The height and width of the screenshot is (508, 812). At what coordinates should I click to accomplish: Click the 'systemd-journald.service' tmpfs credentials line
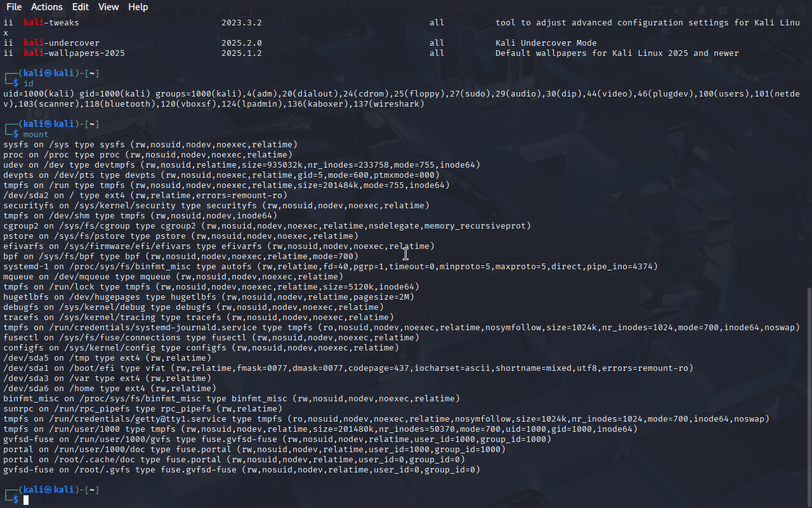[x=402, y=327]
